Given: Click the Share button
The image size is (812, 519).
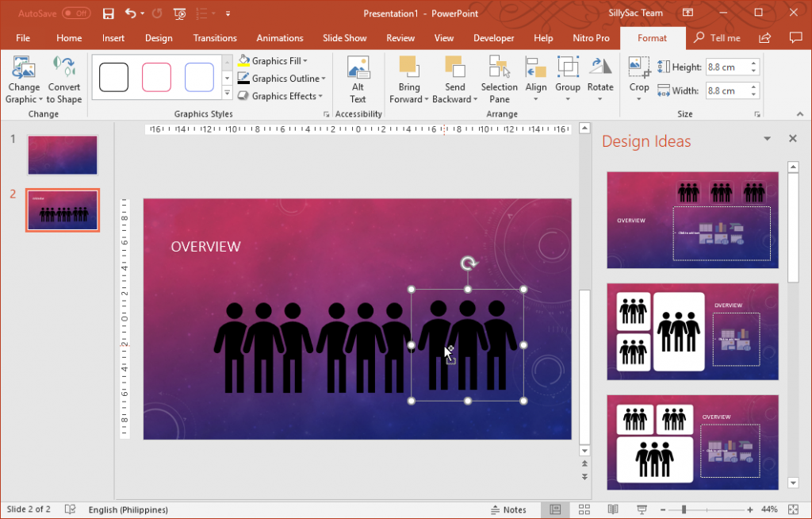Looking at the screenshot, I should click(x=764, y=37).
